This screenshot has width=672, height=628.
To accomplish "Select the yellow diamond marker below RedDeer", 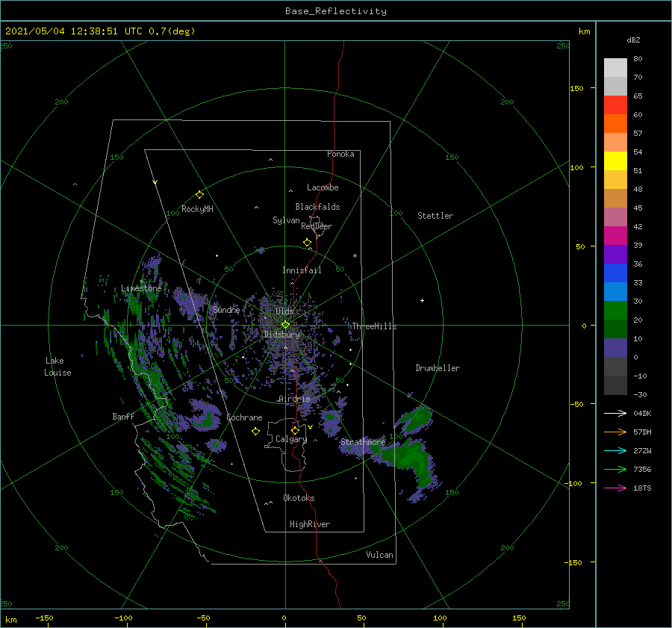I will tap(307, 243).
